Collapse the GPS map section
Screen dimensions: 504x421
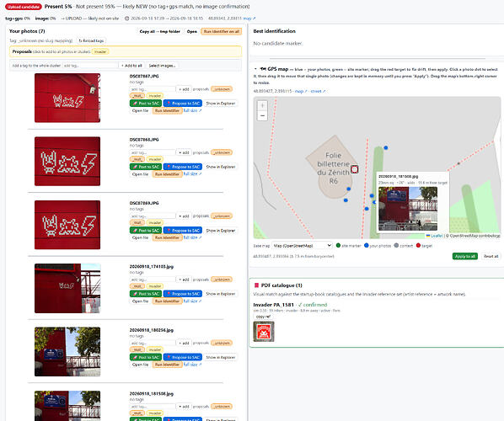(x=255, y=69)
